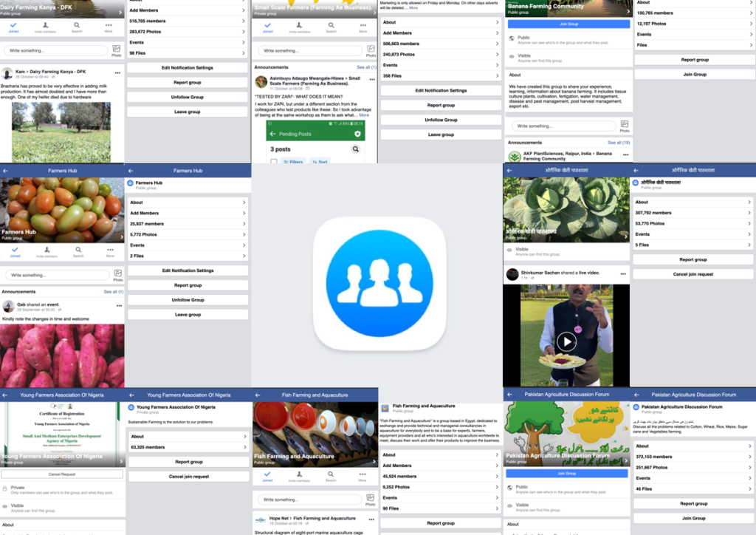Tap Photo icon in Small Scale Farmers composer
This screenshot has width=756, height=535.
click(371, 51)
